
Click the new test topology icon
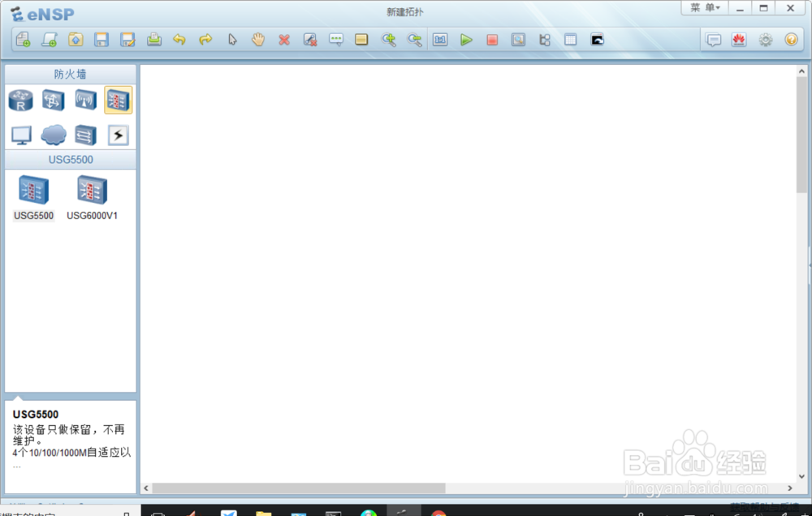50,40
